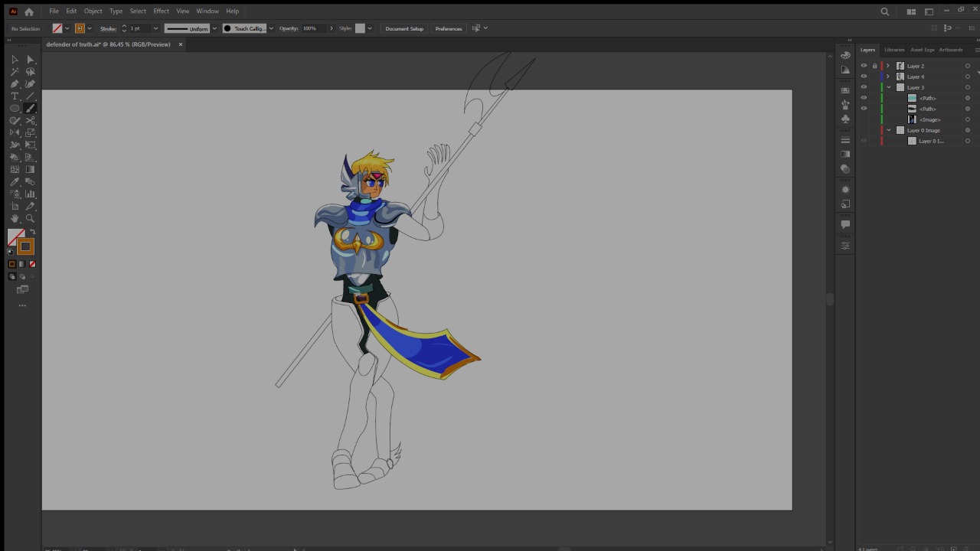Expand Layer 4 in Layers panel
Image resolution: width=980 pixels, height=551 pixels.
pyautogui.click(x=889, y=77)
